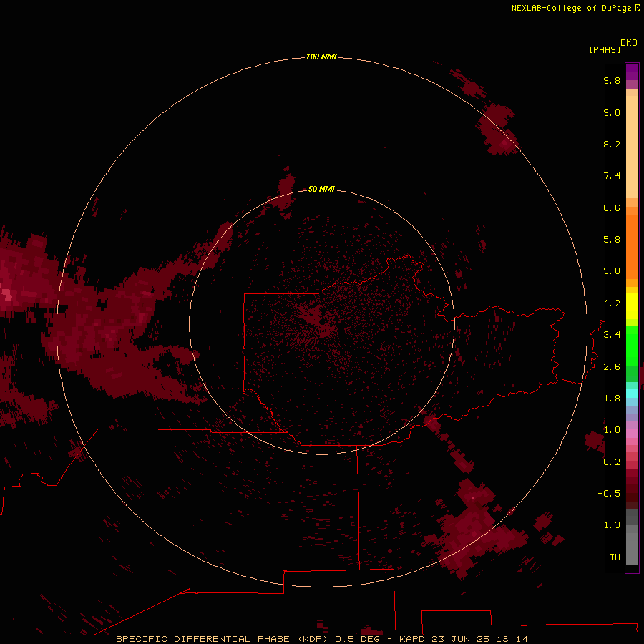Click the 50 NMI range ring label

click(321, 189)
